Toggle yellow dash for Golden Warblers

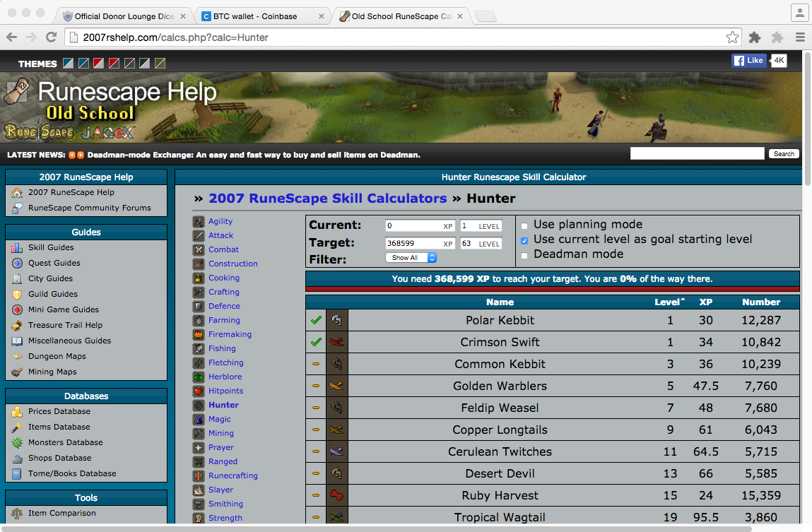click(x=315, y=386)
